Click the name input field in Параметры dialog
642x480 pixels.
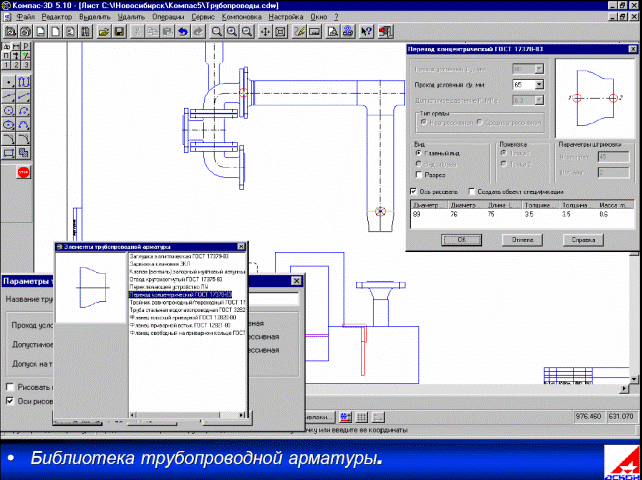coord(275,299)
